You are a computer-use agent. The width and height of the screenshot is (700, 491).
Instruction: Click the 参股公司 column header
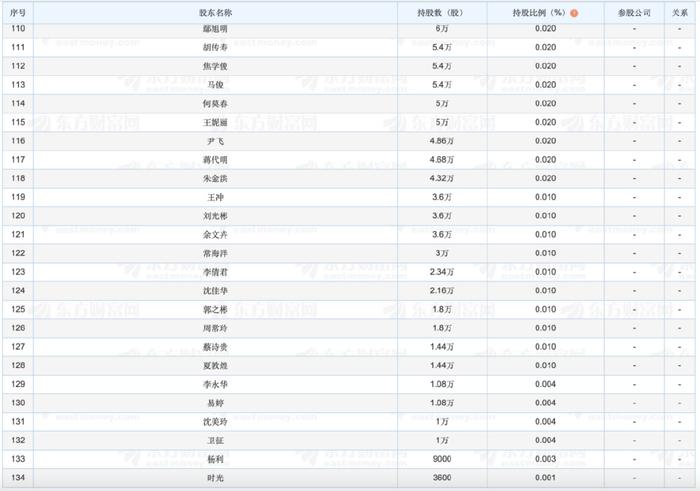click(x=634, y=13)
